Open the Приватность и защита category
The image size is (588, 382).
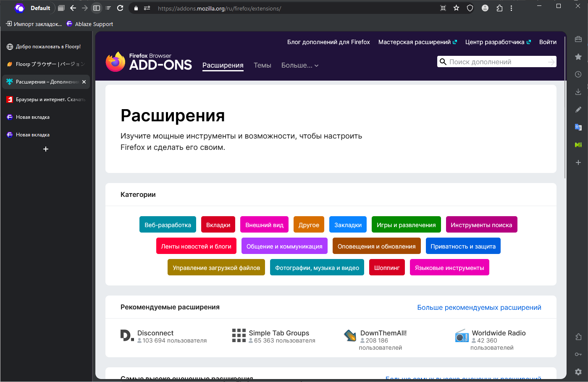pos(463,246)
